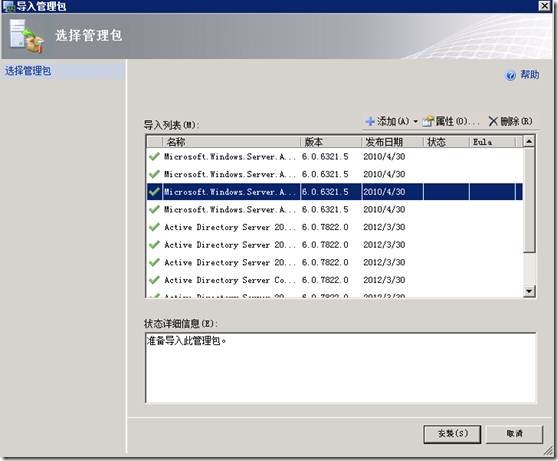Image resolution: width=558 pixels, height=461 pixels.
Task: Click the import list scrollbar up arrow
Action: click(x=529, y=142)
